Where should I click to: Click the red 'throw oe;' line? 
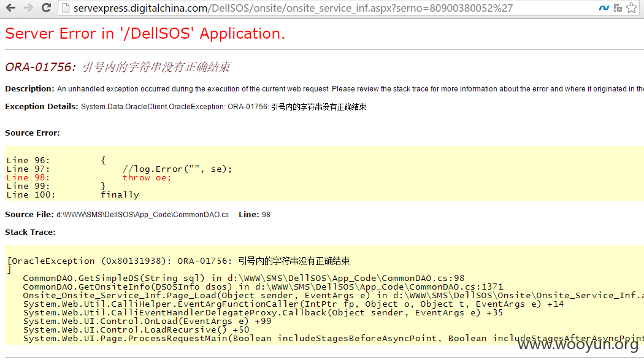coord(147,177)
